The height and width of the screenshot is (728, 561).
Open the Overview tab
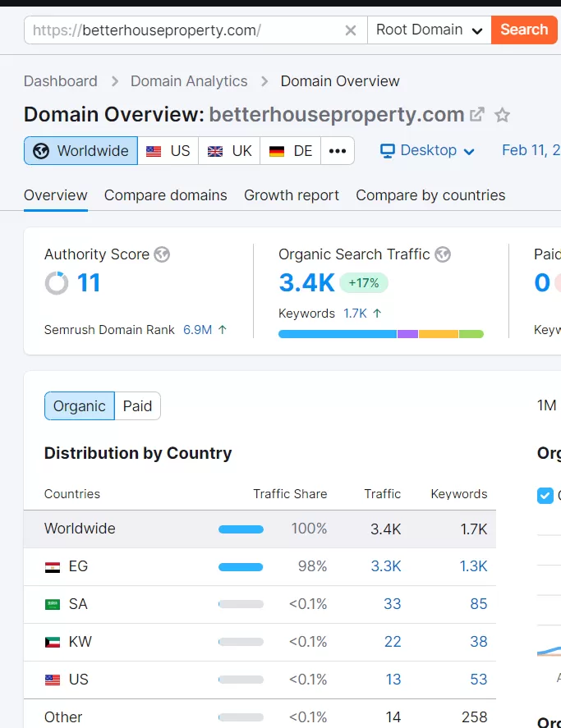56,195
